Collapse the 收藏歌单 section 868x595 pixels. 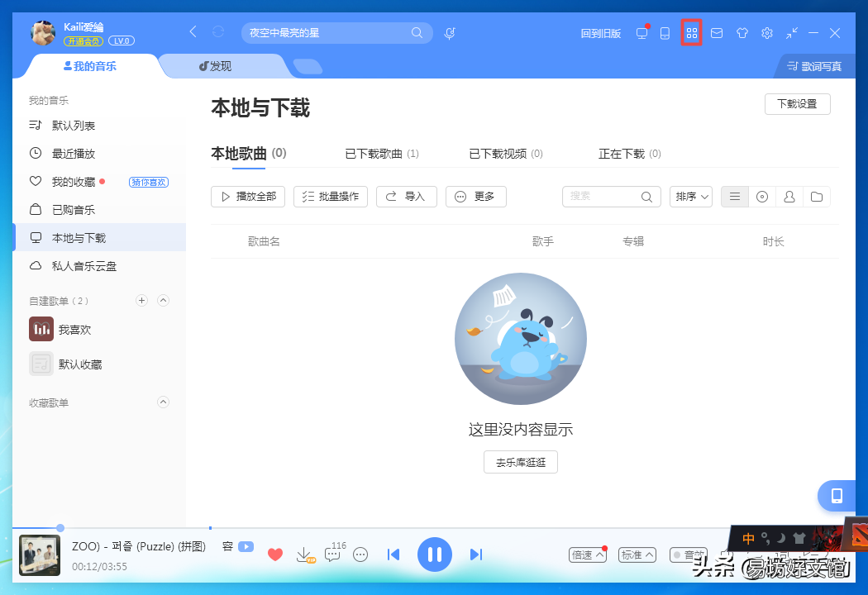click(164, 402)
